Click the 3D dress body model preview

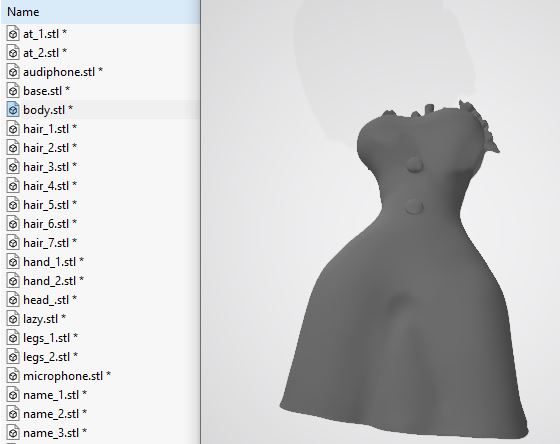404,271
